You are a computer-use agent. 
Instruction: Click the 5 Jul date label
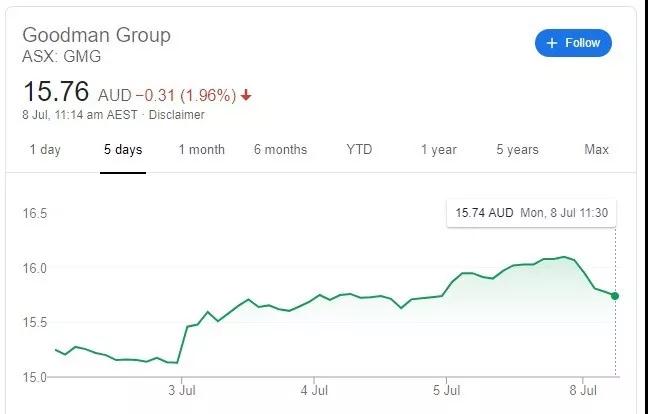[446, 390]
